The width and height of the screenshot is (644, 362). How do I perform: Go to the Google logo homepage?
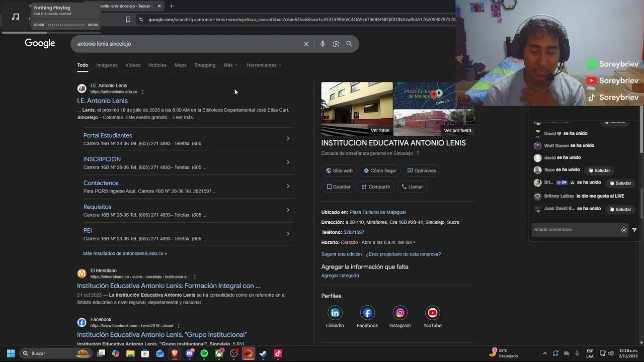click(40, 43)
